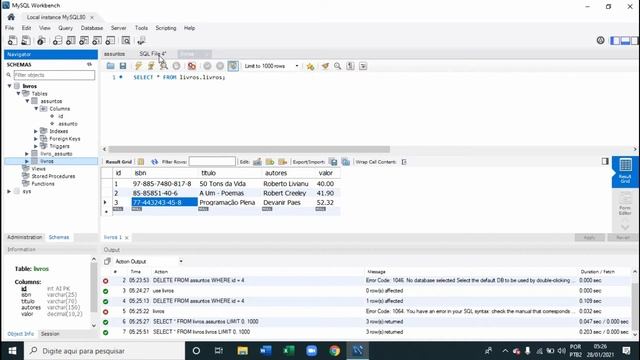Beautify the query with the broom icon
Screen dimensions: 640x360
325,66
